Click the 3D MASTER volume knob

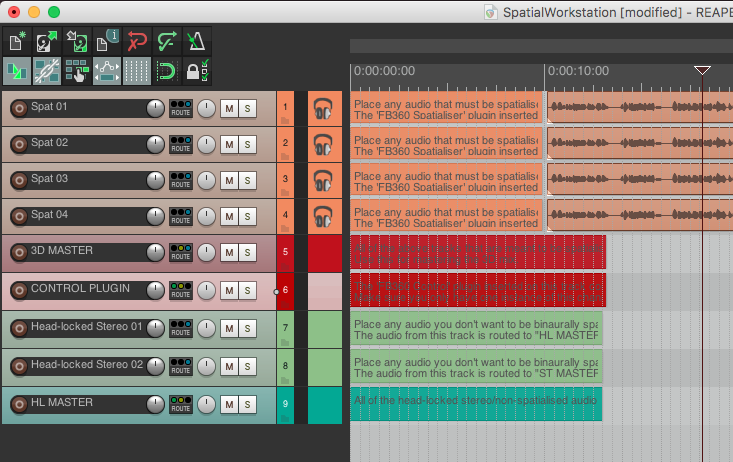click(x=156, y=253)
